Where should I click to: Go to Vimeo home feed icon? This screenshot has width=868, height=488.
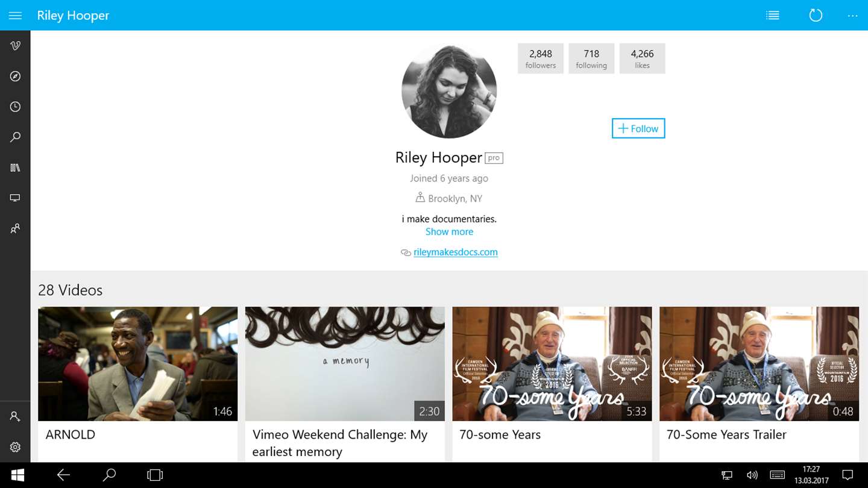click(15, 46)
